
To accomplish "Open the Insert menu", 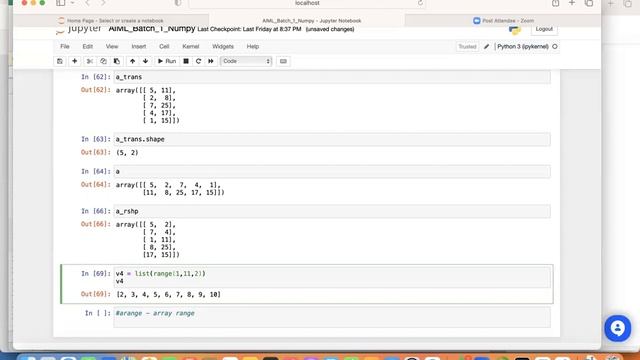I will pos(139,47).
